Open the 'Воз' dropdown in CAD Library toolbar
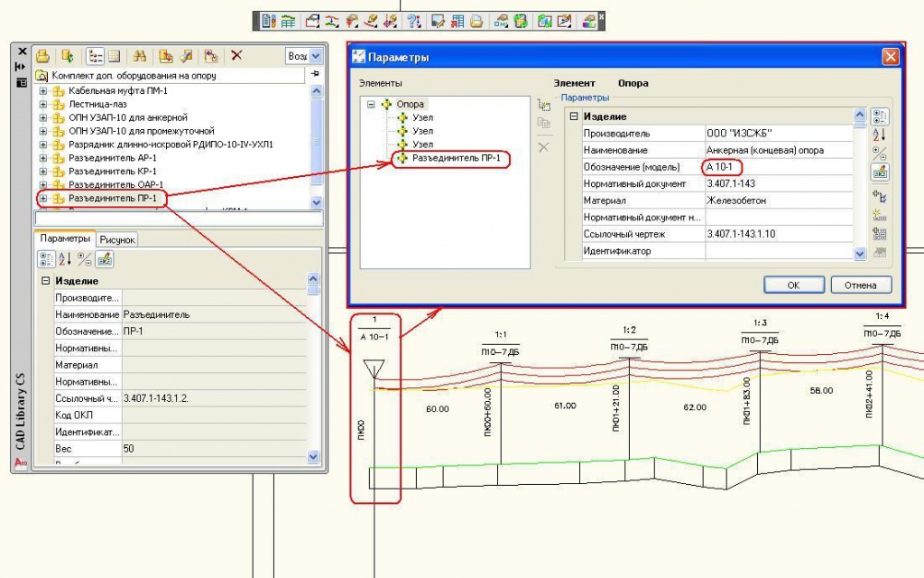 point(316,56)
